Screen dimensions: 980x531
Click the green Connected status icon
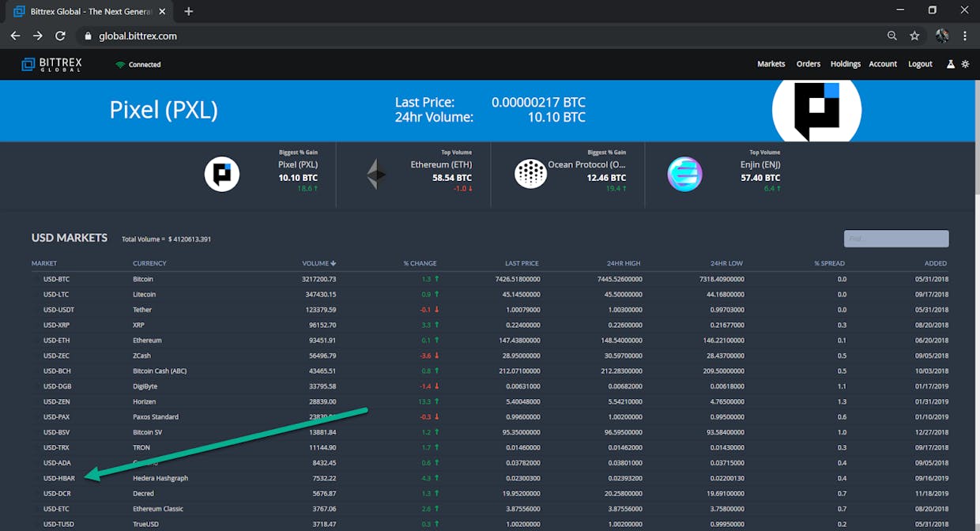pyautogui.click(x=120, y=65)
